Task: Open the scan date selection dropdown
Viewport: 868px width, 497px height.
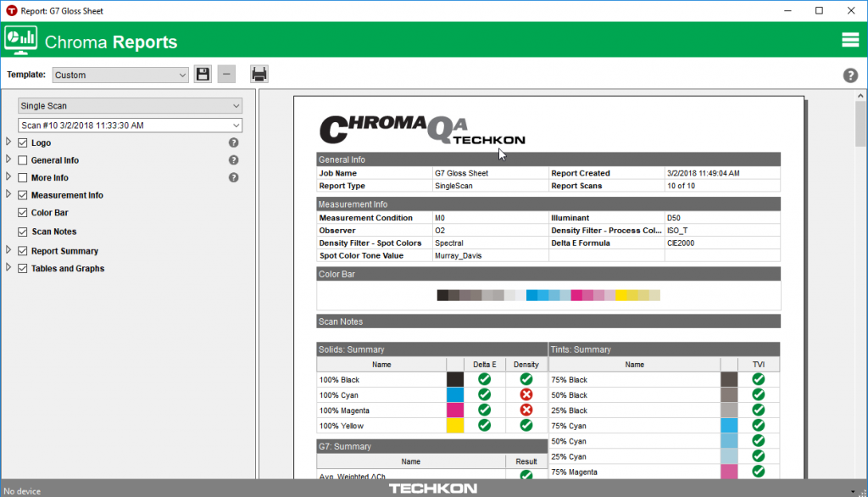Action: 131,126
